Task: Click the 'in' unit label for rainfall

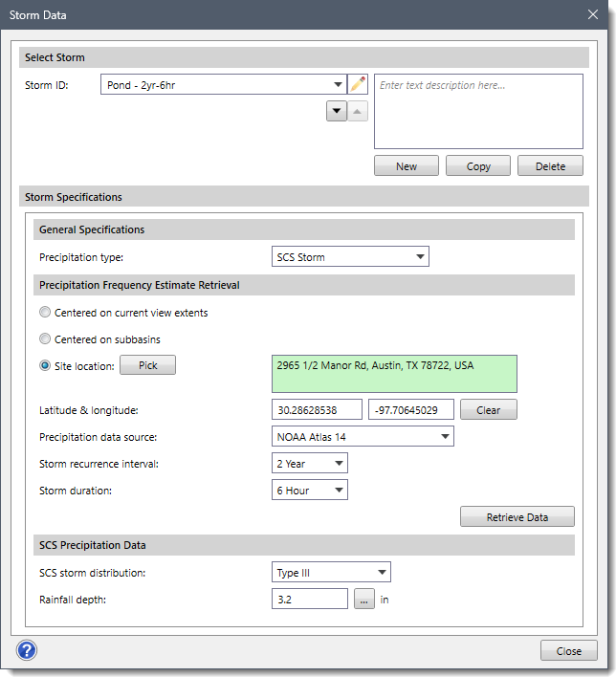Action: click(x=385, y=600)
